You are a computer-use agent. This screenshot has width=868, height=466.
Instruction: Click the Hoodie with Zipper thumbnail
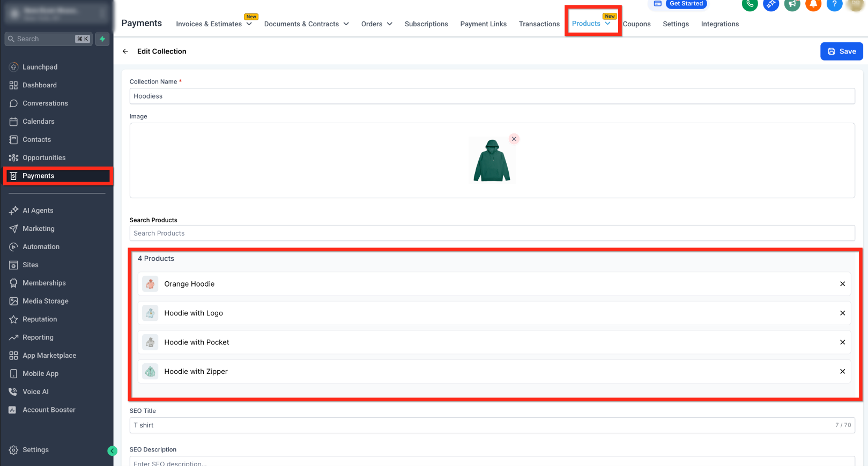pos(151,372)
